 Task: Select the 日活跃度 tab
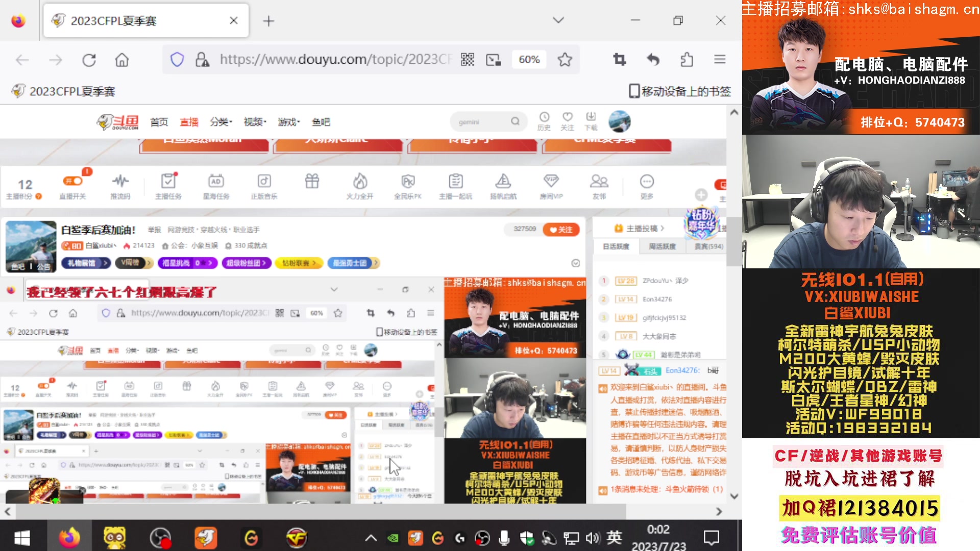click(x=616, y=246)
